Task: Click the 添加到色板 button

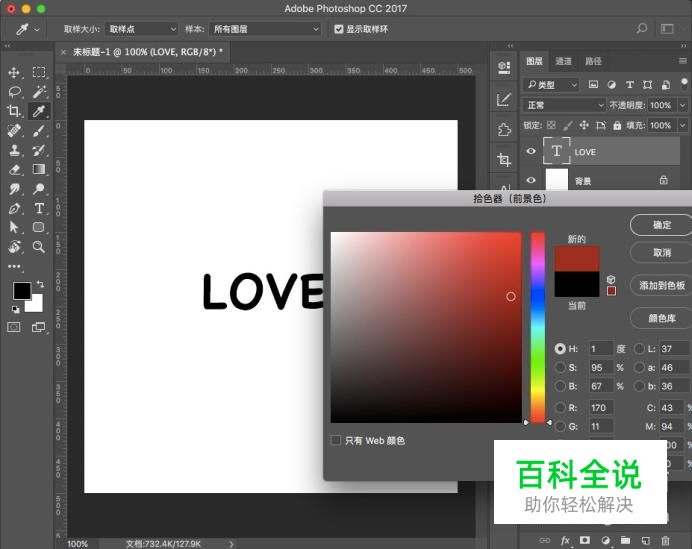Action: click(x=662, y=286)
